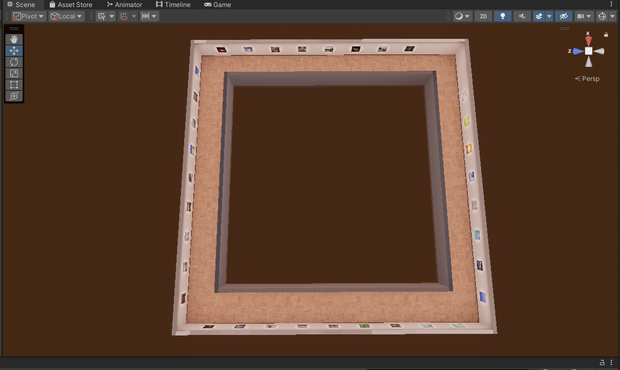Switch to the Game tab

pos(217,5)
